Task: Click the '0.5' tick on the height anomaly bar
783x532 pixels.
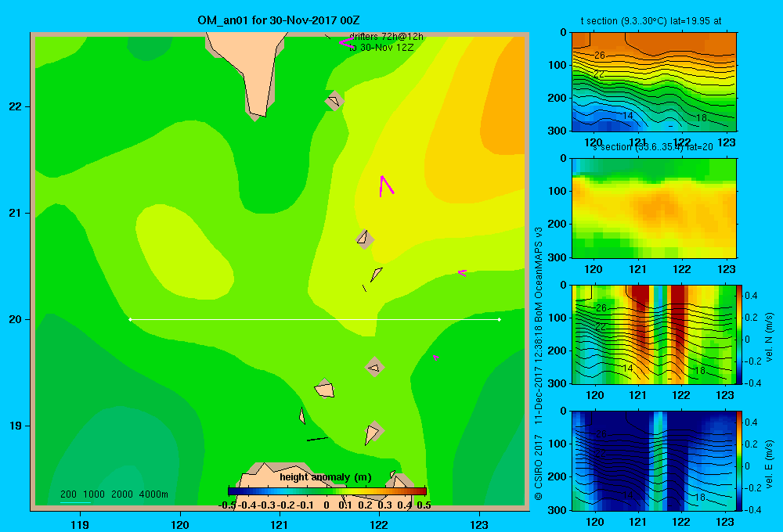Action: click(x=424, y=505)
